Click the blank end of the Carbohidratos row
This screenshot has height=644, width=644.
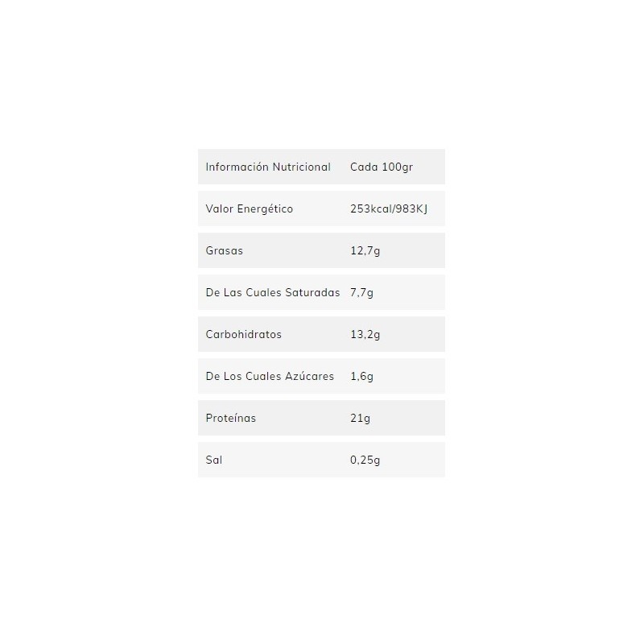tap(413, 334)
